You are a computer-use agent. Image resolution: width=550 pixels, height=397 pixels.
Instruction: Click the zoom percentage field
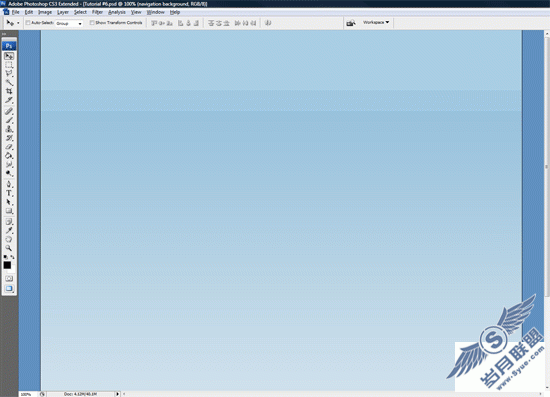pos(27,394)
